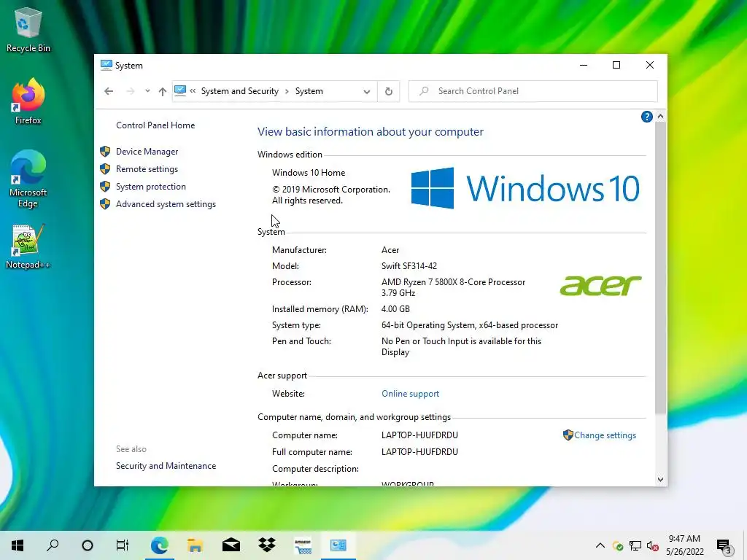Open network tray icon
Image resolution: width=747 pixels, height=560 pixels.
(x=635, y=545)
